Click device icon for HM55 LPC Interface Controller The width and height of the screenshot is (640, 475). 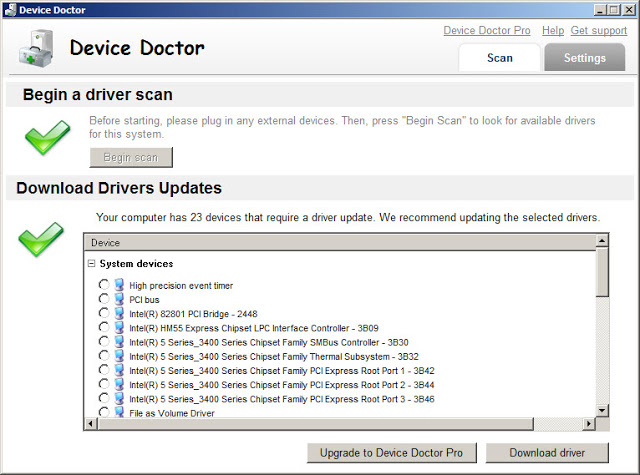click(119, 327)
